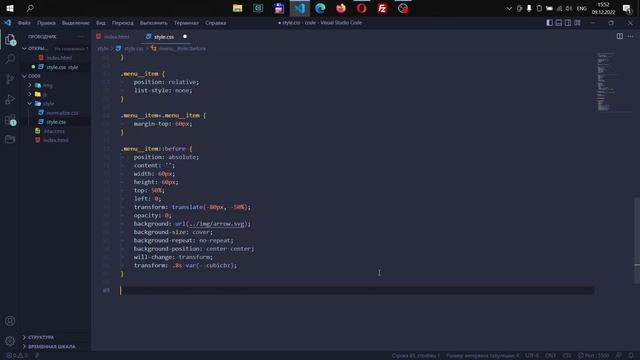The image size is (640, 360).
Task: Click the tab size status bar item
Action: pyautogui.click(x=482, y=356)
